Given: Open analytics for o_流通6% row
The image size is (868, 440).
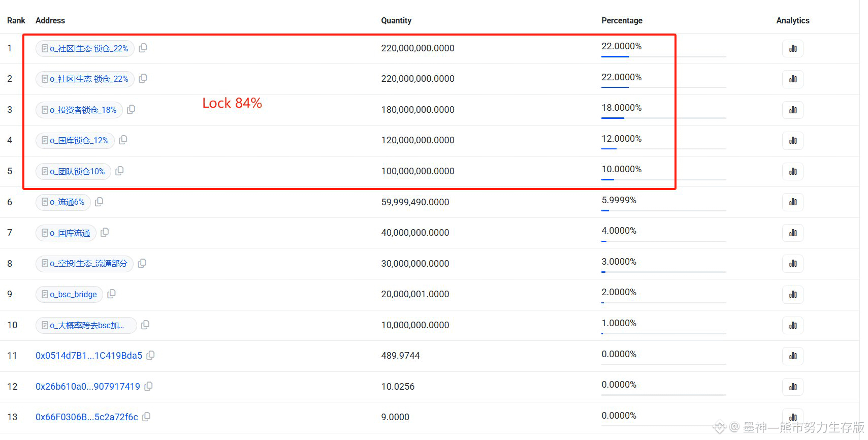Looking at the screenshot, I should pyautogui.click(x=793, y=202).
